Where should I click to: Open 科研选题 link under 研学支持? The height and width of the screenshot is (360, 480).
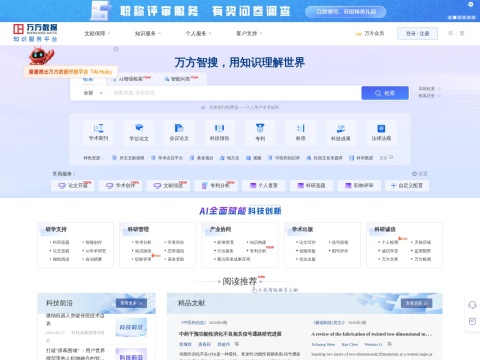[x=61, y=242]
